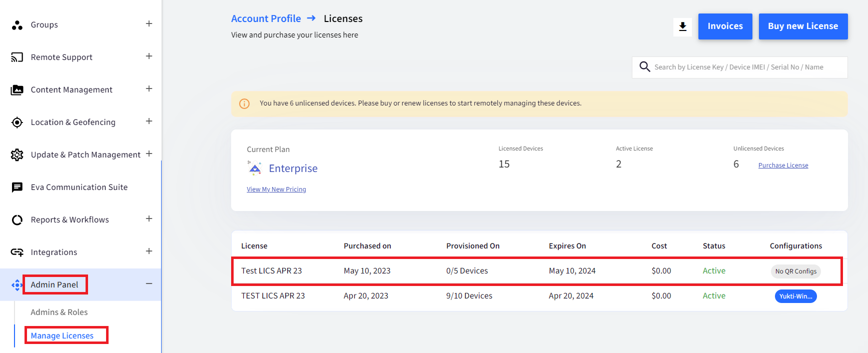Open the Groups menu item

44,25
